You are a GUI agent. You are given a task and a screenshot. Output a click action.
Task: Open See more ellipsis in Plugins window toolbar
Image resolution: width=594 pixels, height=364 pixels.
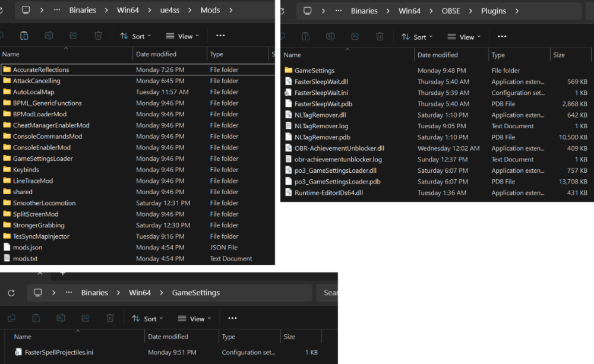pos(502,36)
